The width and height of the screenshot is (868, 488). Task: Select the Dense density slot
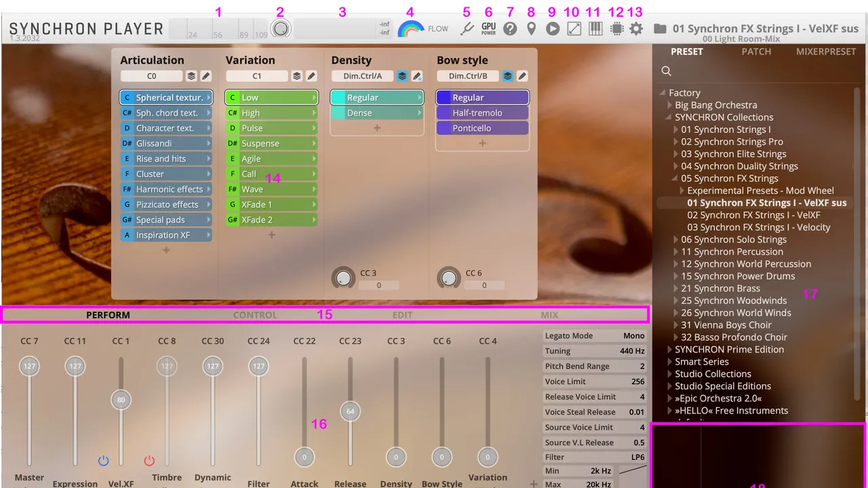[377, 113]
